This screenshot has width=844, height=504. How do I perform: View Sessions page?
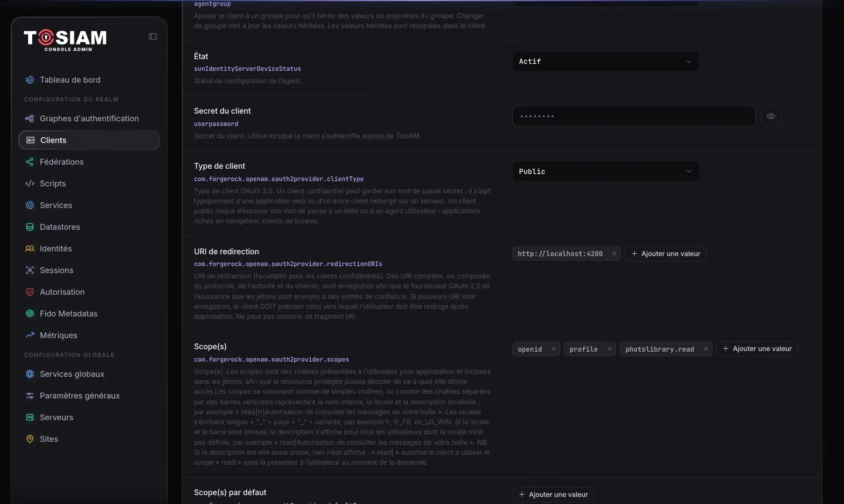point(89,270)
